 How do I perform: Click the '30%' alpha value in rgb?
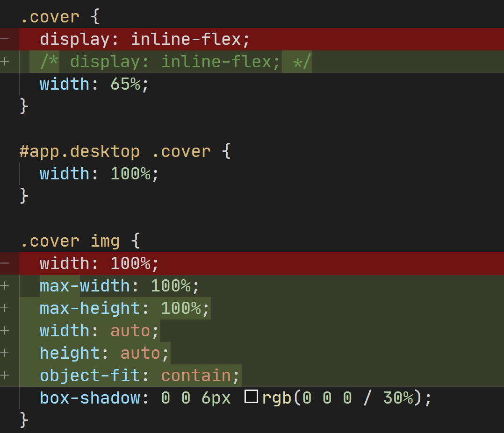[x=398, y=398]
